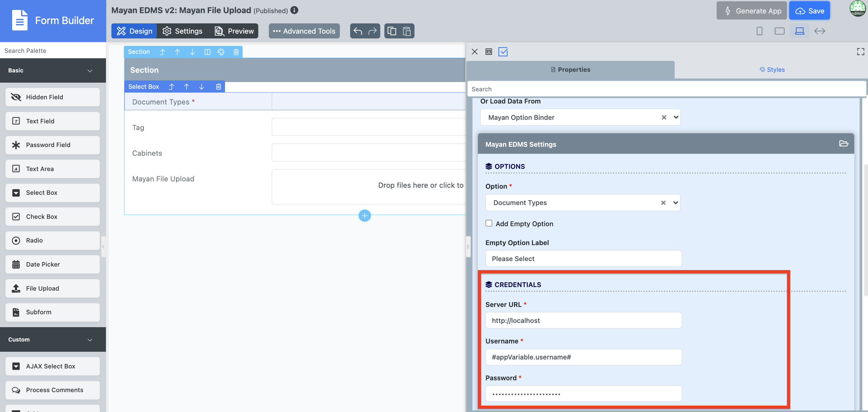Select Date Picker palette item
This screenshot has width=868, height=412.
pyautogui.click(x=52, y=264)
